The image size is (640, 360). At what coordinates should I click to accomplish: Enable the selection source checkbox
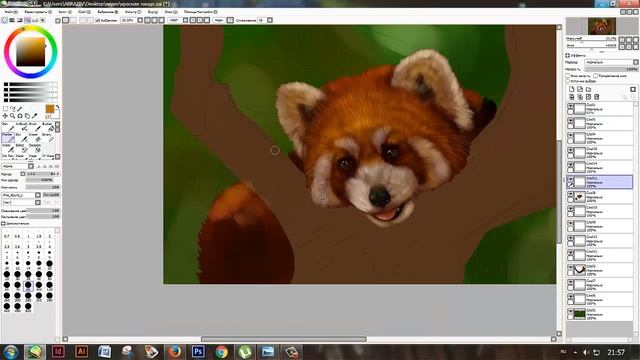568,81
